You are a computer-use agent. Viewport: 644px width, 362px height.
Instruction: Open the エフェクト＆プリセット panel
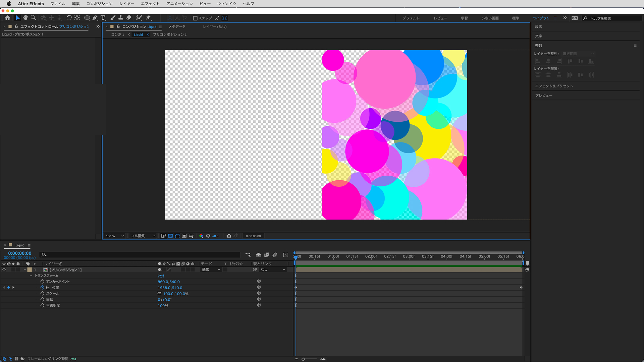[x=554, y=86]
